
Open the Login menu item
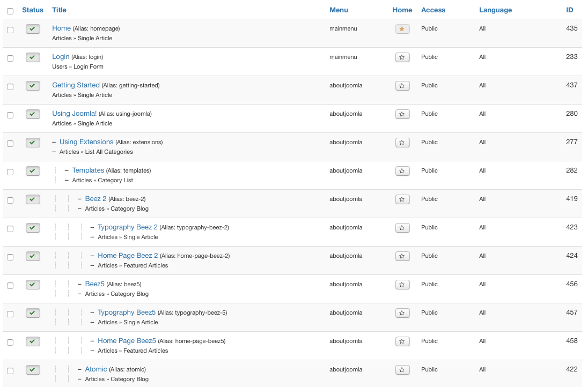pyautogui.click(x=61, y=57)
